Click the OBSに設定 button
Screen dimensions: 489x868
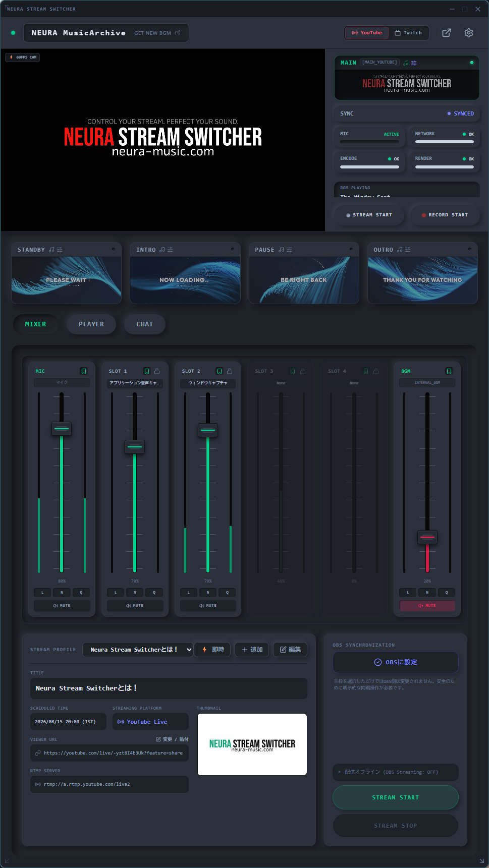396,662
